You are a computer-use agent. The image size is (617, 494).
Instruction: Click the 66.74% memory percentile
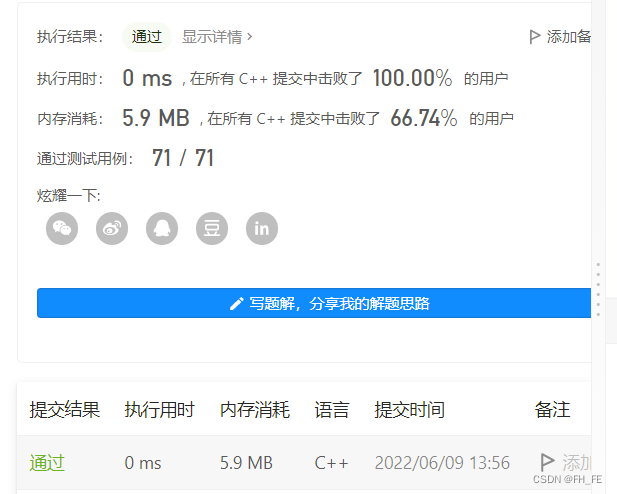pos(424,118)
